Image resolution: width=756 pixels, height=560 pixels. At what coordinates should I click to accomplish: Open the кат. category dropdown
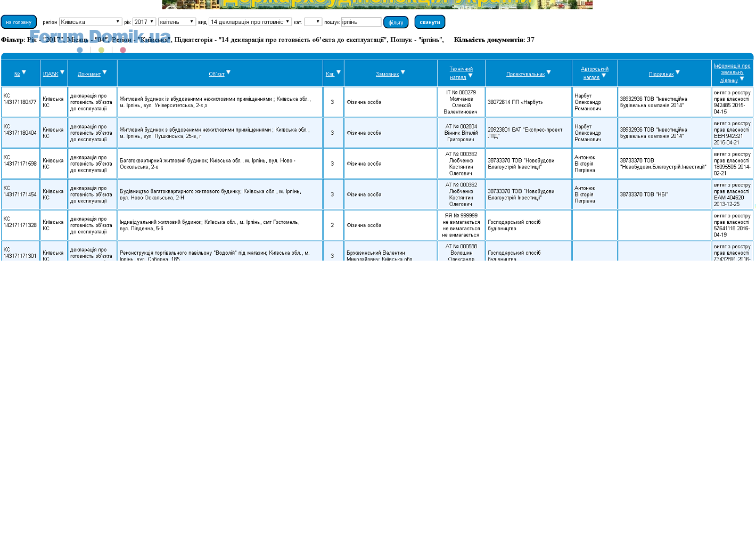[313, 22]
